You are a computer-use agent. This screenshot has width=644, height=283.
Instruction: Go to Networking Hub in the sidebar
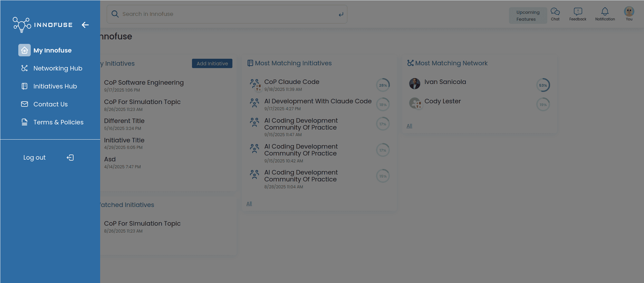[x=58, y=68]
